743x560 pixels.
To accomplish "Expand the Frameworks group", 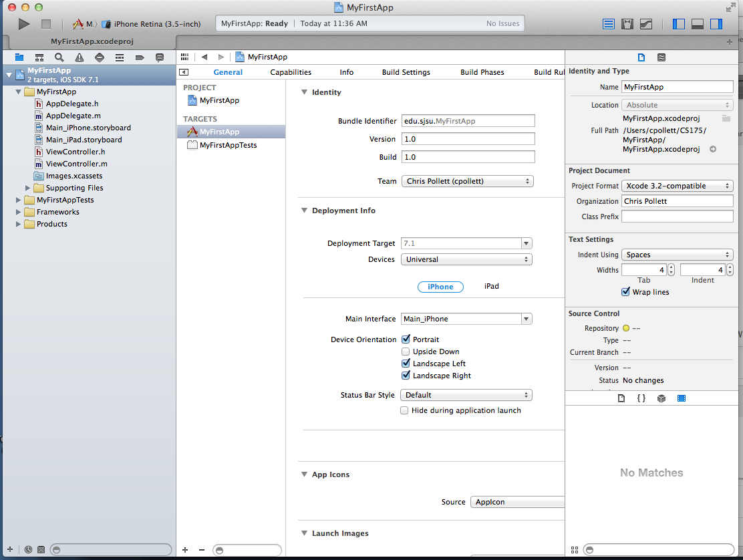I will 18,213.
